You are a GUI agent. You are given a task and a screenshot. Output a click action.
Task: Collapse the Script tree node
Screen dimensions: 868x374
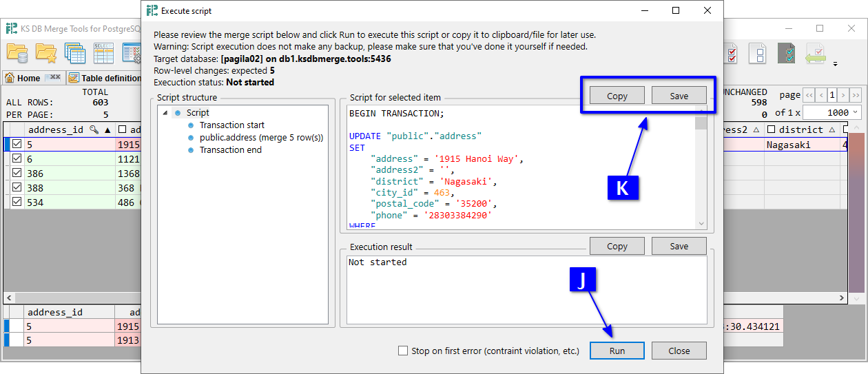pos(165,113)
